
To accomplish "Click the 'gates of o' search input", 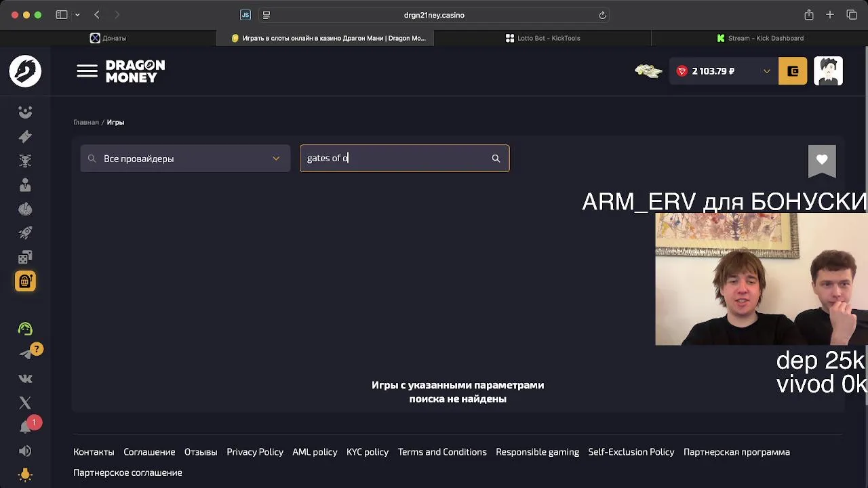I will (x=405, y=159).
